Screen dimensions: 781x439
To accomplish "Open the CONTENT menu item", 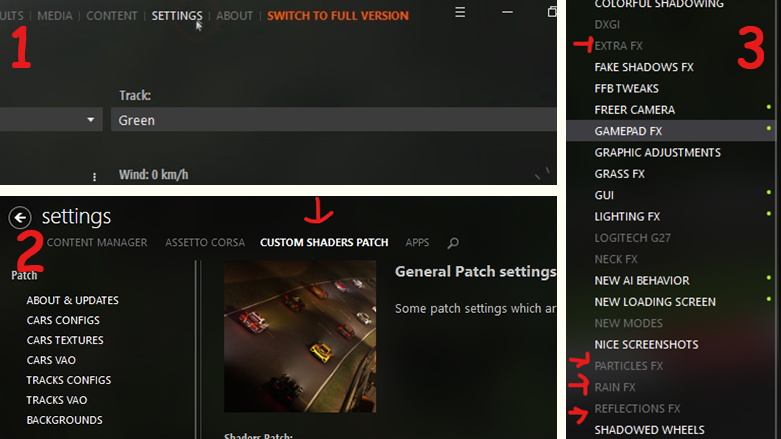I will click(x=112, y=16).
